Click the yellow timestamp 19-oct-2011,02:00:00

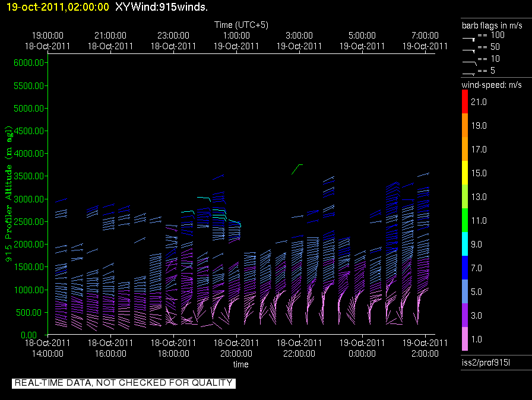click(58, 7)
